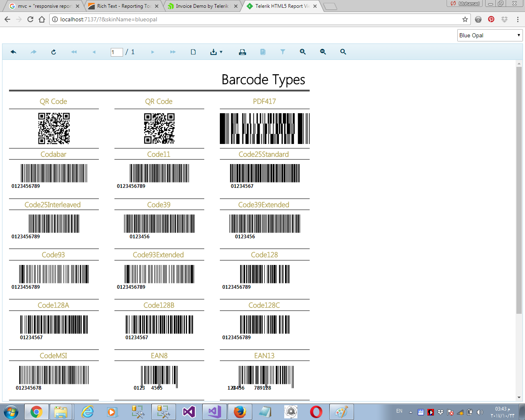Open Opera browser from the taskbar
This screenshot has height=420, width=525.
point(316,412)
